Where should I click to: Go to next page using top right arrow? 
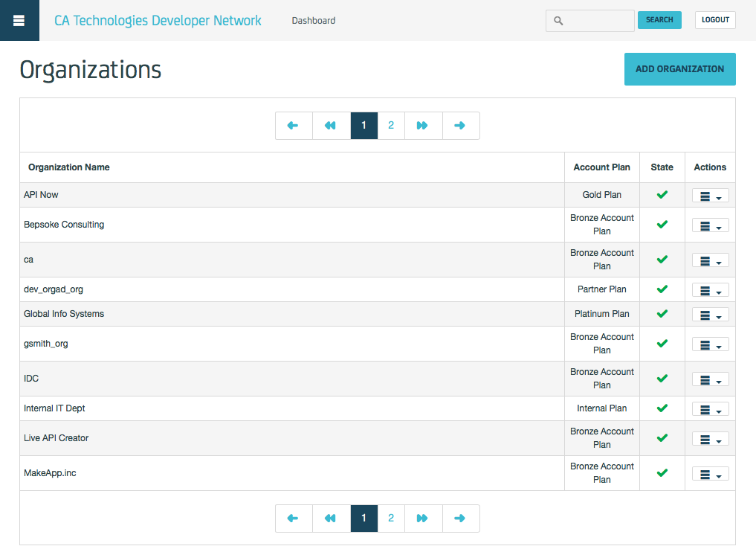(460, 126)
